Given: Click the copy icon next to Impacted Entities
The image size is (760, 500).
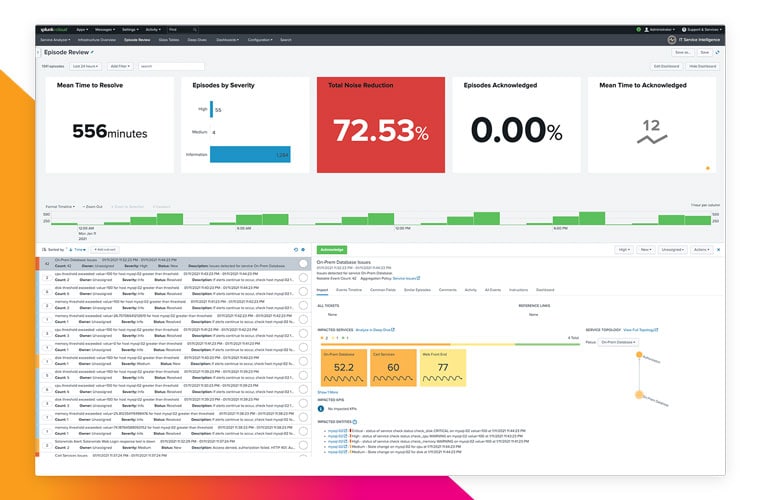Looking at the screenshot, I should click(355, 422).
